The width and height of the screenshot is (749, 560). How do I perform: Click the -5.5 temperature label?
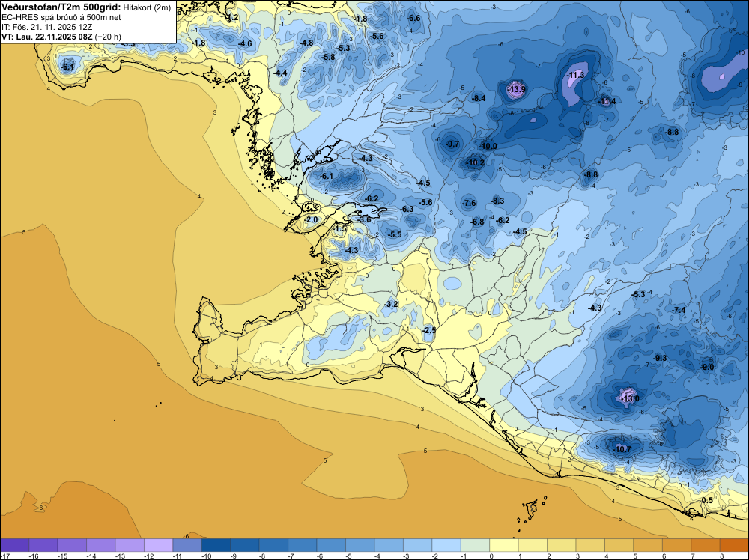point(395,234)
